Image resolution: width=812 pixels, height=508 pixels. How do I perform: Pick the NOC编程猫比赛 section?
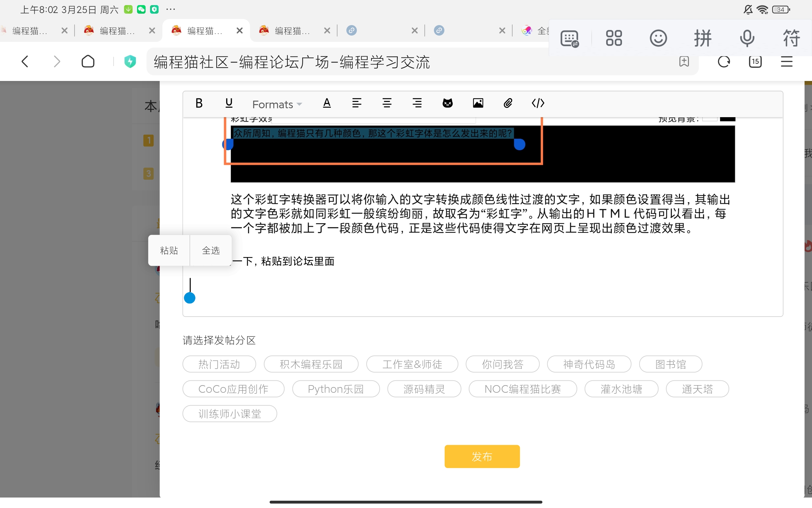tap(523, 389)
